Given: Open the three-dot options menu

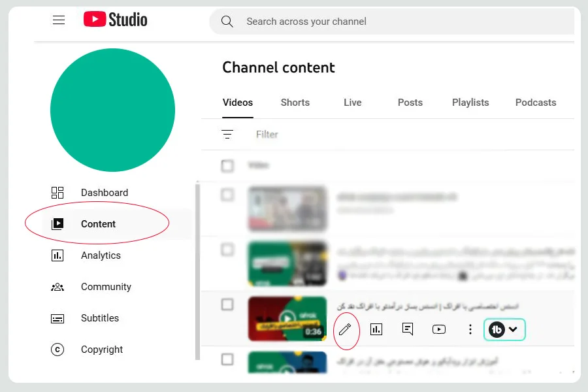Looking at the screenshot, I should tap(470, 329).
